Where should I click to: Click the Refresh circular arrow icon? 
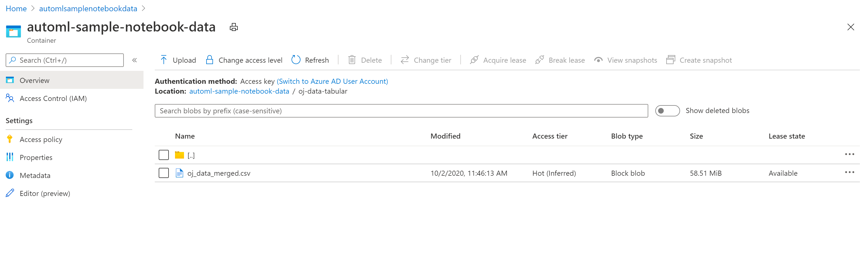(296, 60)
